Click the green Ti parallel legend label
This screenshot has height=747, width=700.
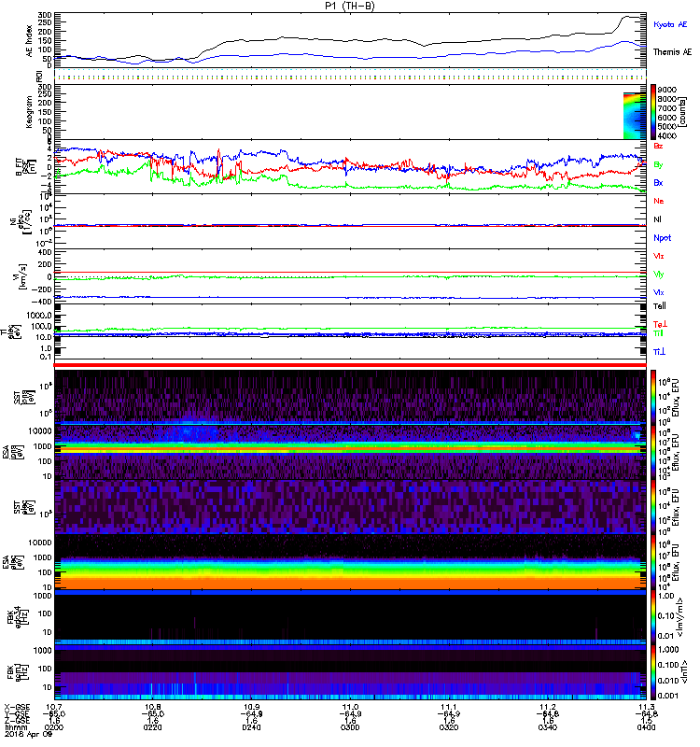(658, 333)
